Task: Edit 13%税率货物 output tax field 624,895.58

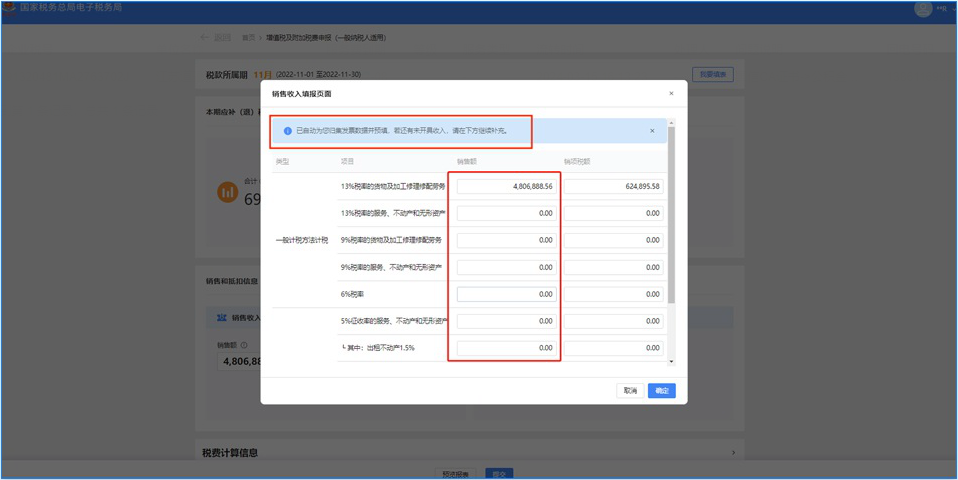Action: tap(613, 187)
